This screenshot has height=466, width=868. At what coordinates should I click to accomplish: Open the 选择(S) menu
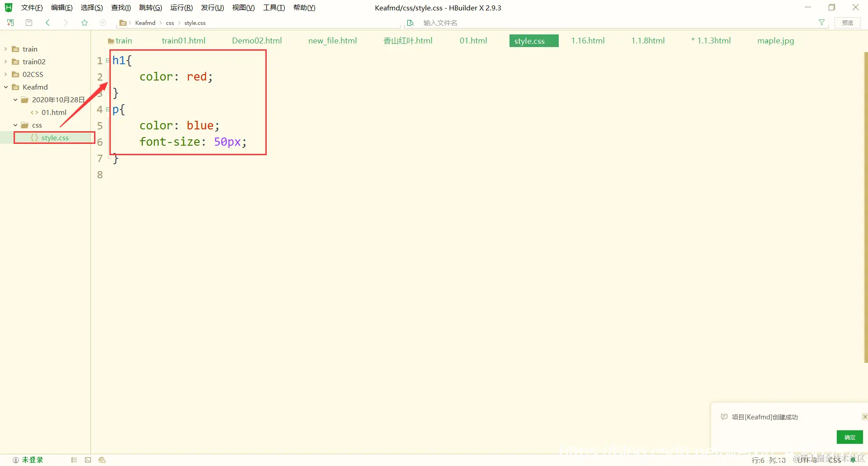click(x=92, y=8)
